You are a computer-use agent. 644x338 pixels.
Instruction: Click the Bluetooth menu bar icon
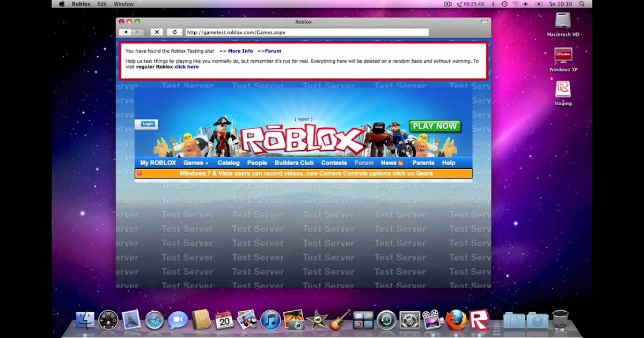tap(492, 4)
